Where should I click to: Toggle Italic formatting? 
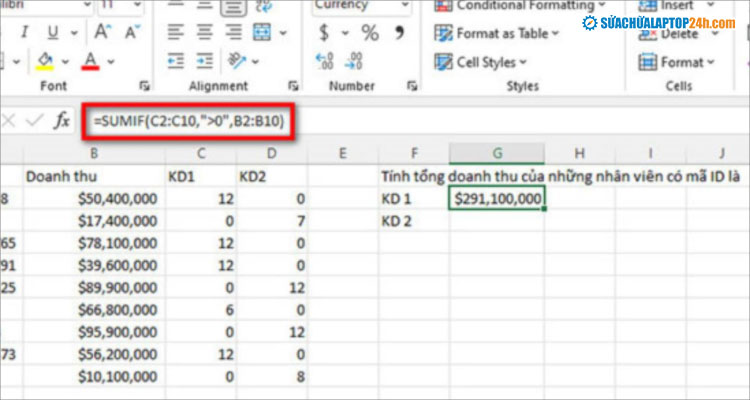pos(24,33)
